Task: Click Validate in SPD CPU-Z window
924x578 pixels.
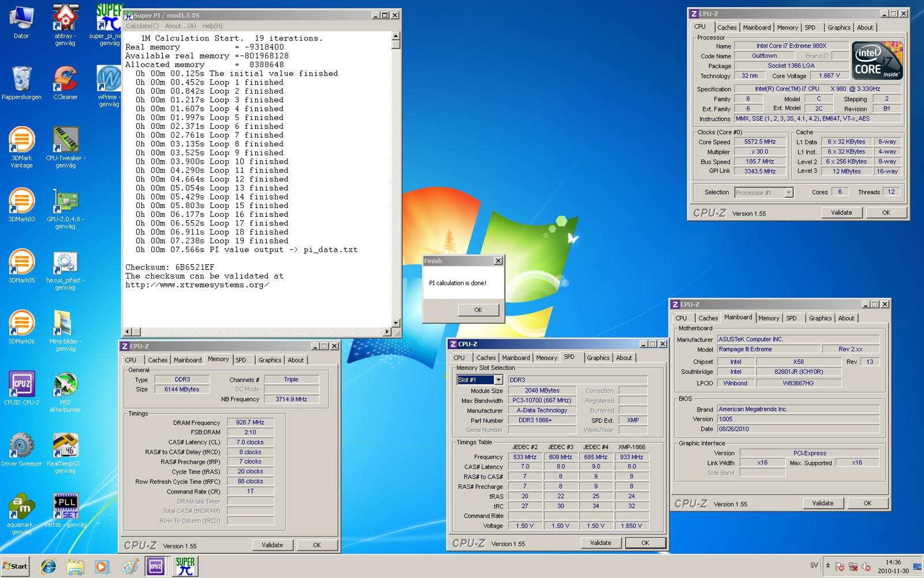Action: click(x=601, y=543)
